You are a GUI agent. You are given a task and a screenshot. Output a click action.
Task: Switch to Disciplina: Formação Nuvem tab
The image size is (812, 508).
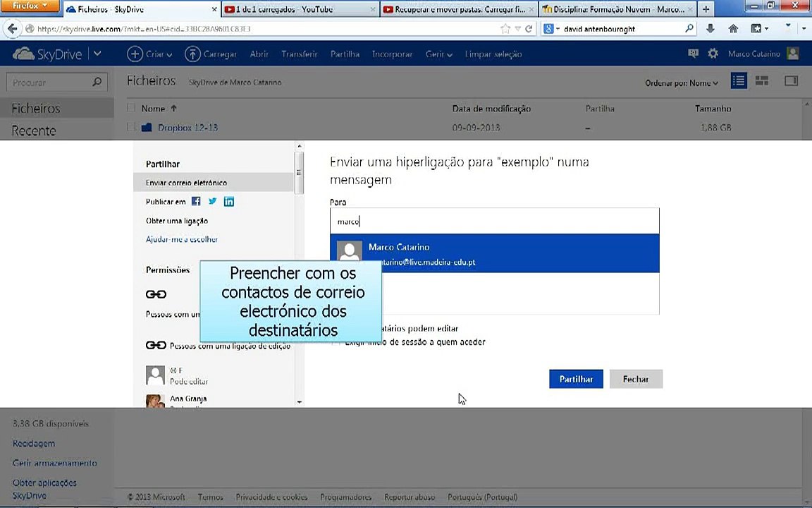click(617, 8)
